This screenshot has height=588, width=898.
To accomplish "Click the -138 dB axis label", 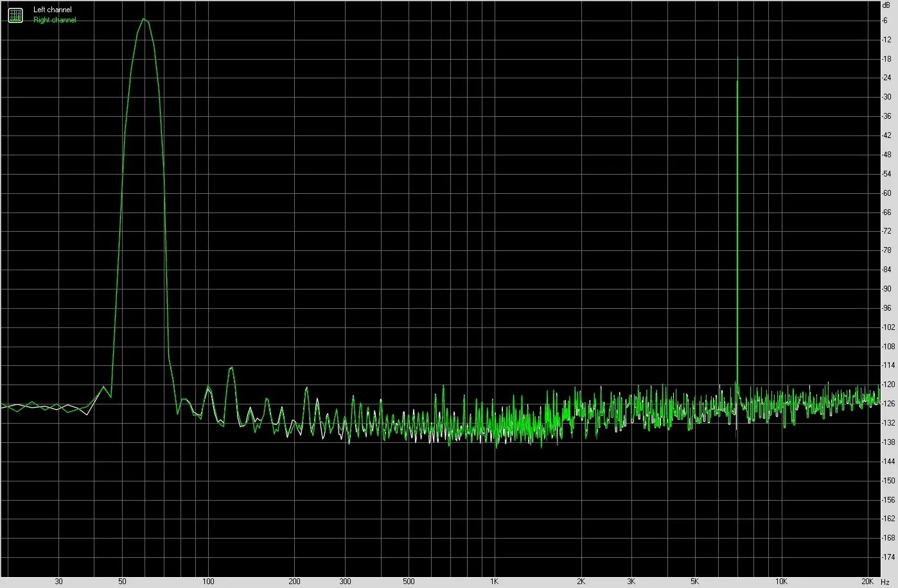I will [x=888, y=442].
